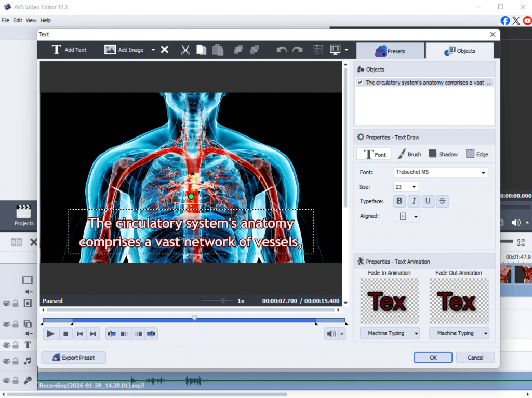Click the Redo arrow icon

click(x=297, y=50)
